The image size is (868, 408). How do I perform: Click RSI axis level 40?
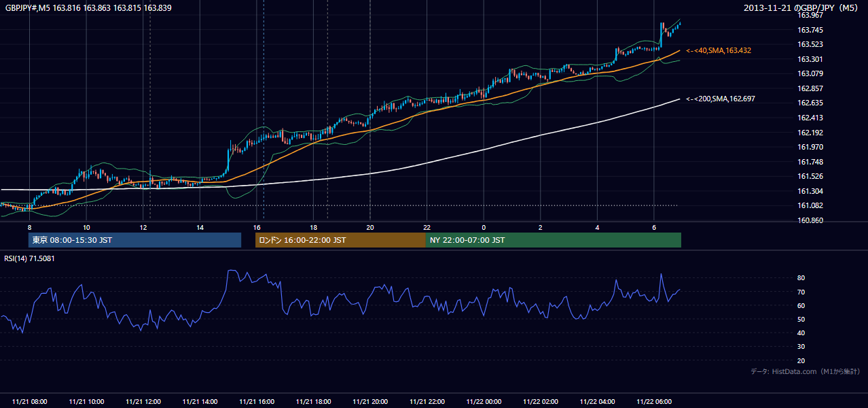pyautogui.click(x=801, y=333)
